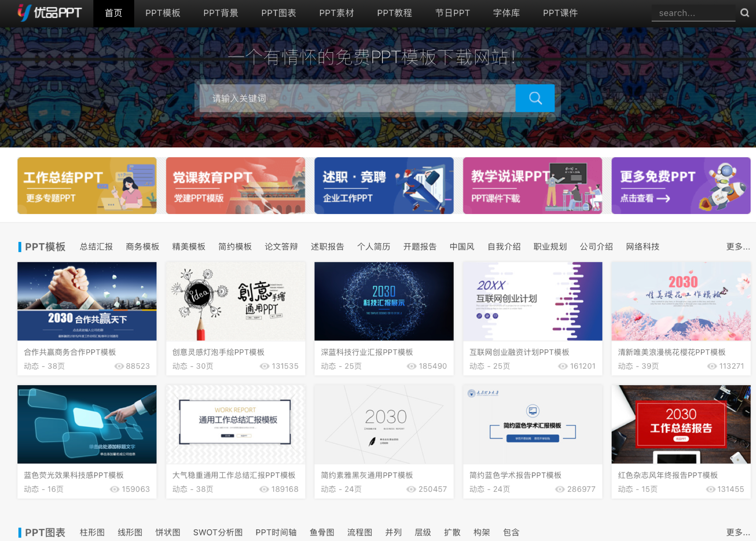Open the 工作总结PPT banner
The height and width of the screenshot is (541, 756).
point(87,186)
